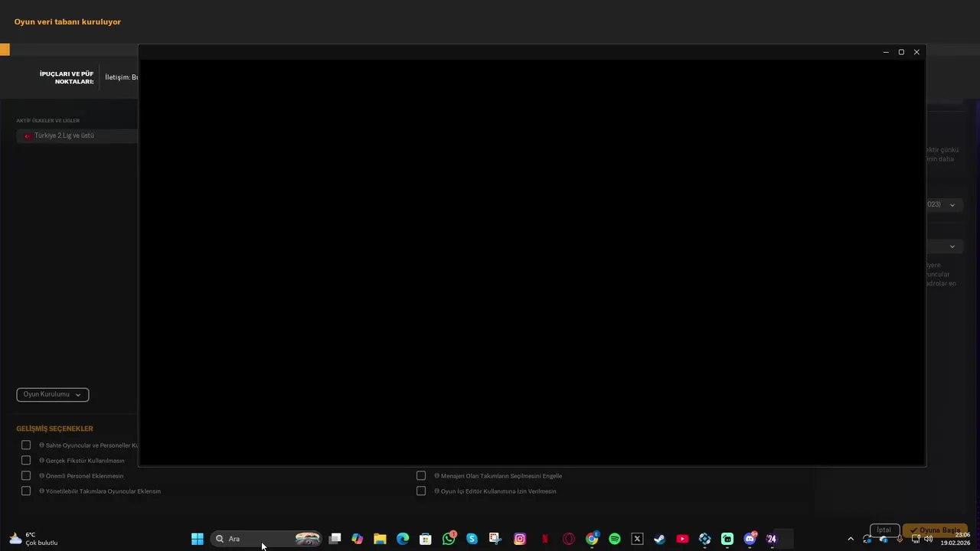The image size is (980, 551).
Task: Click the GELİŞMİŞ SEÇENEKLER heading
Action: pyautogui.click(x=54, y=429)
